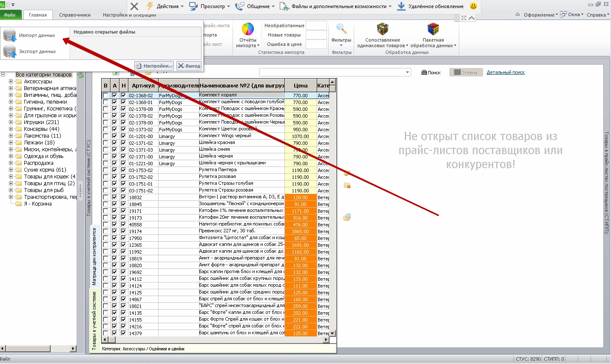Switch to the Справочники ribbon tab
Viewport: 611px width, 364px height.
(75, 15)
